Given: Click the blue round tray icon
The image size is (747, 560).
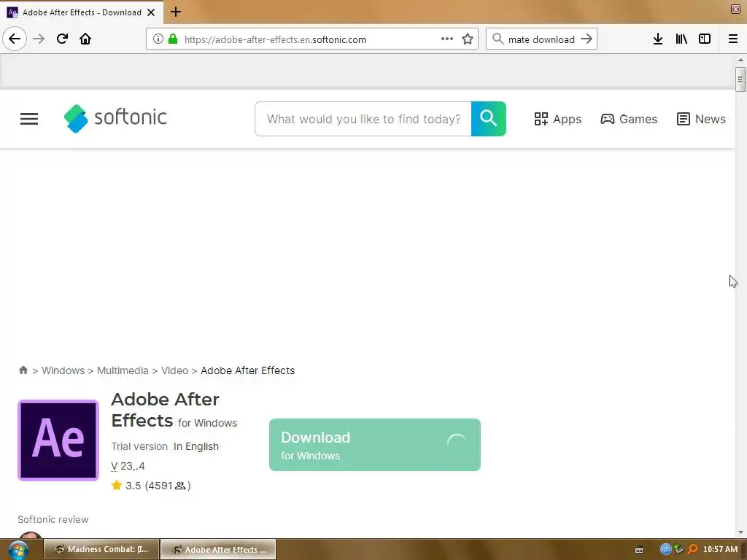Looking at the screenshot, I should (665, 549).
